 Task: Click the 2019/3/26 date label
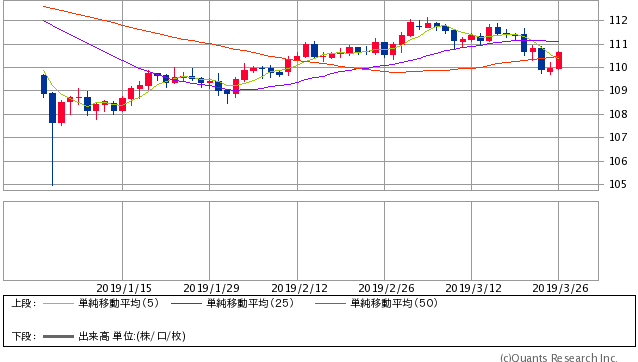(560, 288)
